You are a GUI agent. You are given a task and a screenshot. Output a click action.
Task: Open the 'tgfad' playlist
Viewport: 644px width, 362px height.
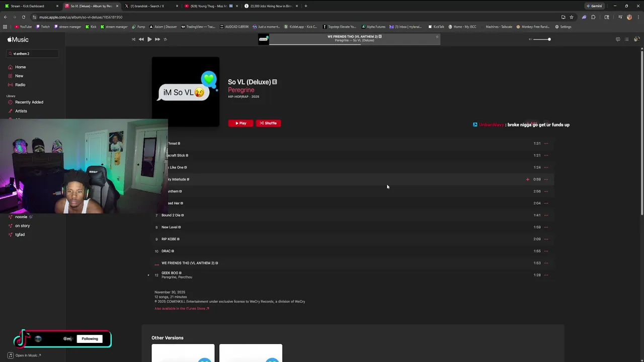20,234
